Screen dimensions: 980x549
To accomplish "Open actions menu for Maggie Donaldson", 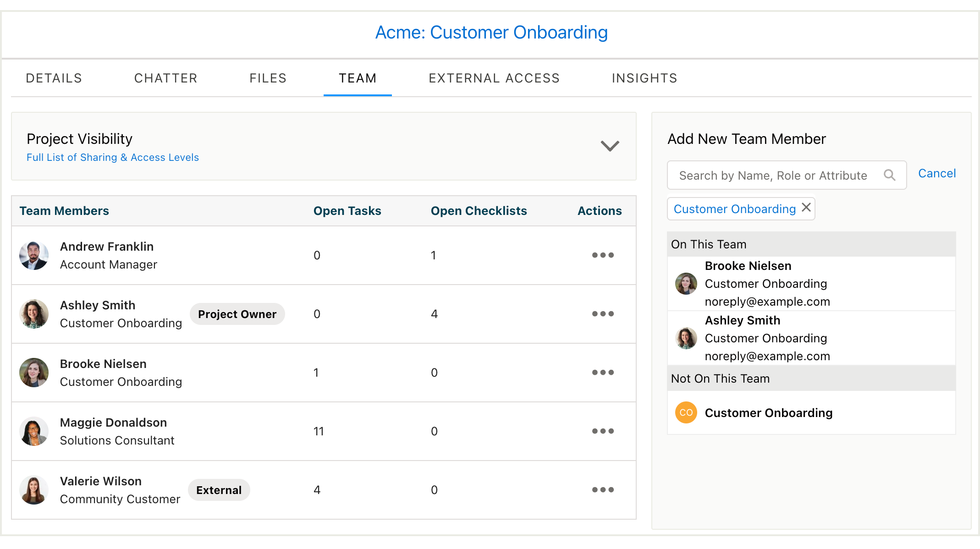I will (603, 431).
